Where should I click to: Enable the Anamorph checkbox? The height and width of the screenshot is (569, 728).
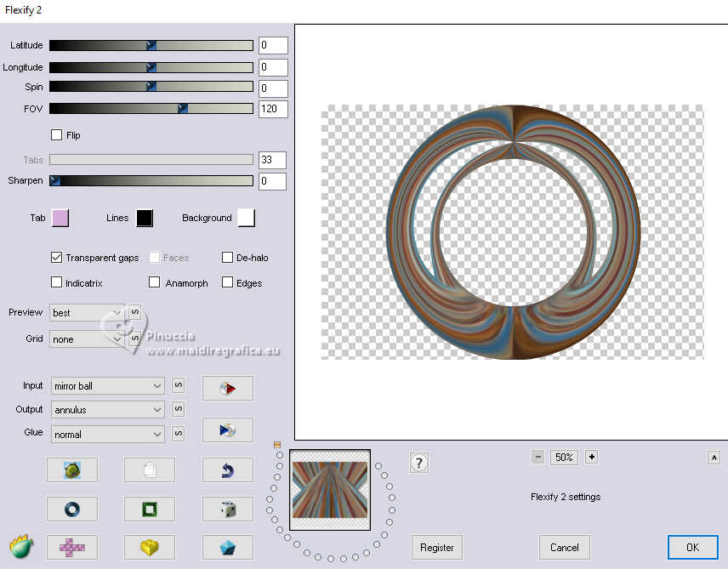pyautogui.click(x=154, y=282)
